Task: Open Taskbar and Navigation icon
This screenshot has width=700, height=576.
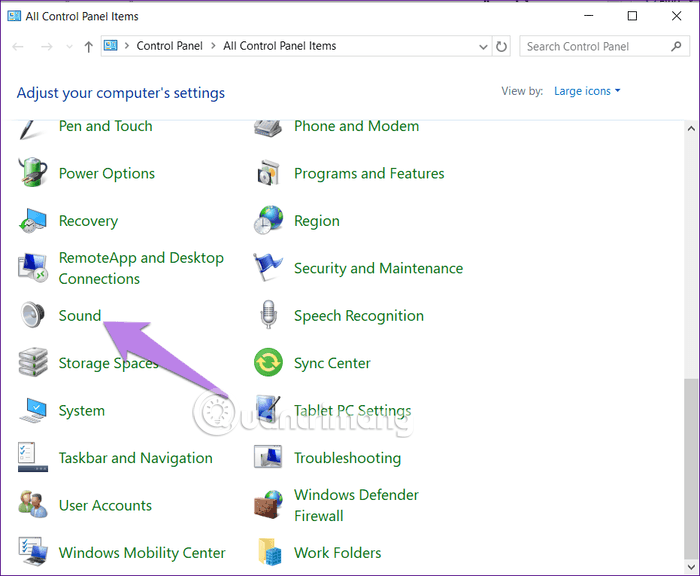Action: pos(33,457)
